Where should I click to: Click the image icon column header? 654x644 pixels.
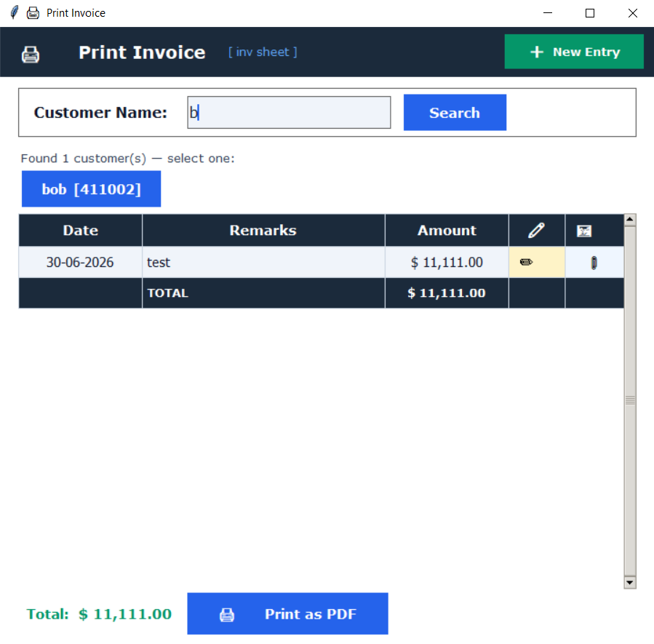(584, 231)
